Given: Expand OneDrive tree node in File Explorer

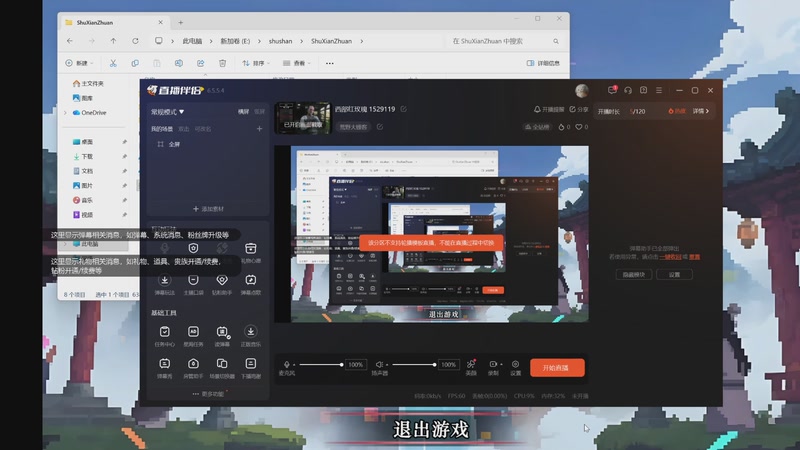Looking at the screenshot, I should point(66,113).
